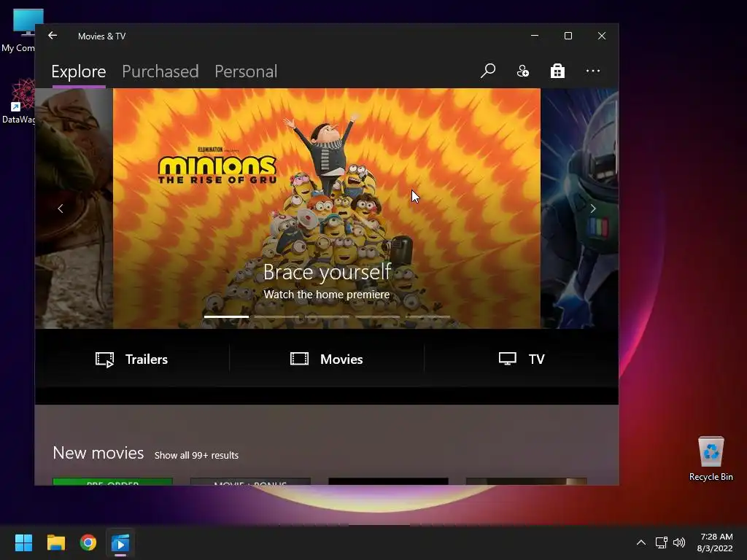Select the Recycle Bin desktop icon
Screen dimensions: 747x560
pyautogui.click(x=711, y=458)
